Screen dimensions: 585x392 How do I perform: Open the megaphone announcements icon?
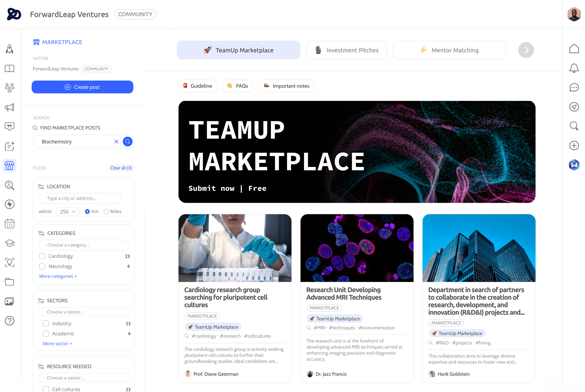pyautogui.click(x=10, y=107)
